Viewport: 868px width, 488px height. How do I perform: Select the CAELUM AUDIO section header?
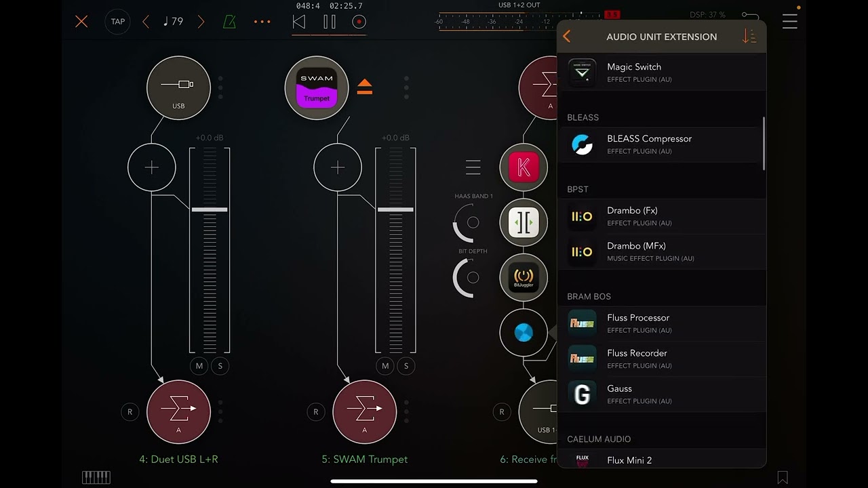pos(599,439)
